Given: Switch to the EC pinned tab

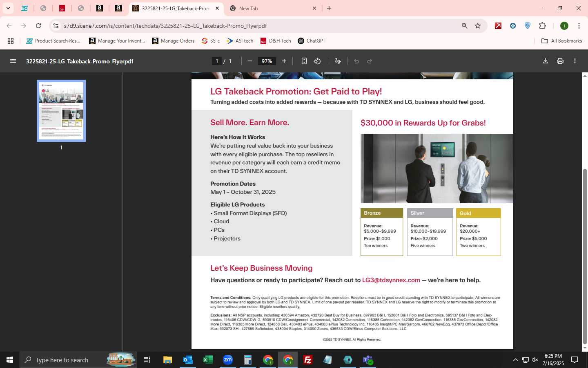Looking at the screenshot, I should click(24, 8).
